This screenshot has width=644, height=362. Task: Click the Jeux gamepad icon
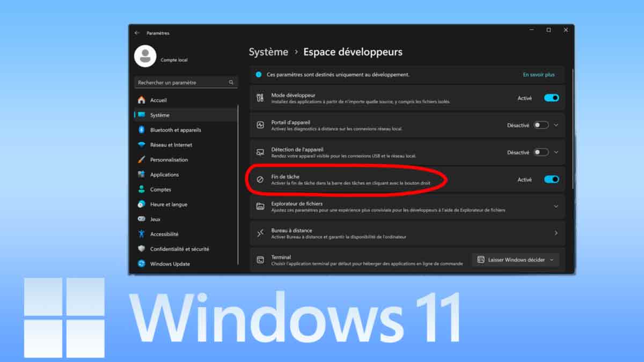142,219
